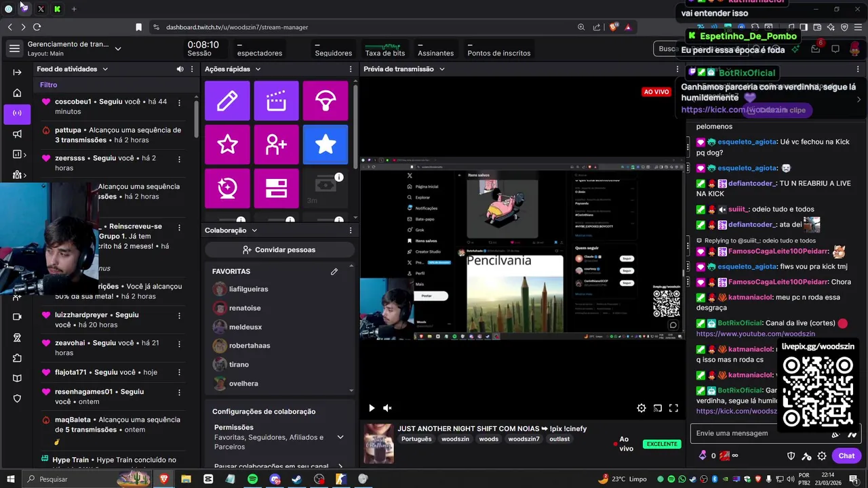Click the blue filled star quick action
This screenshot has width=868, height=488.
[325, 144]
